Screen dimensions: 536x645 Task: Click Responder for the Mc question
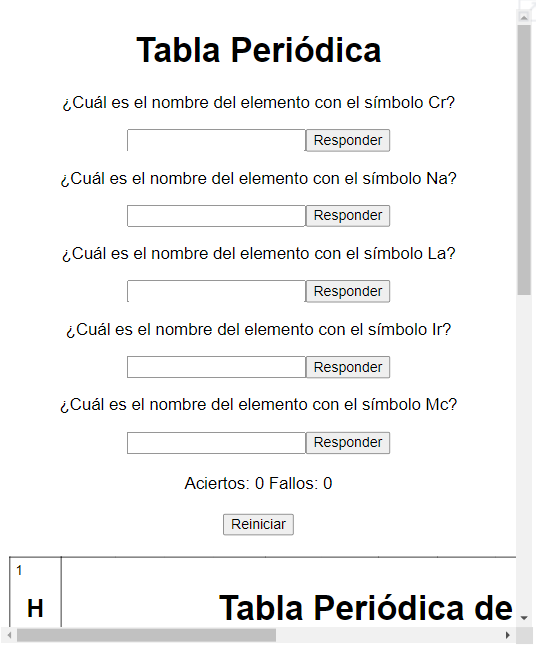(348, 443)
